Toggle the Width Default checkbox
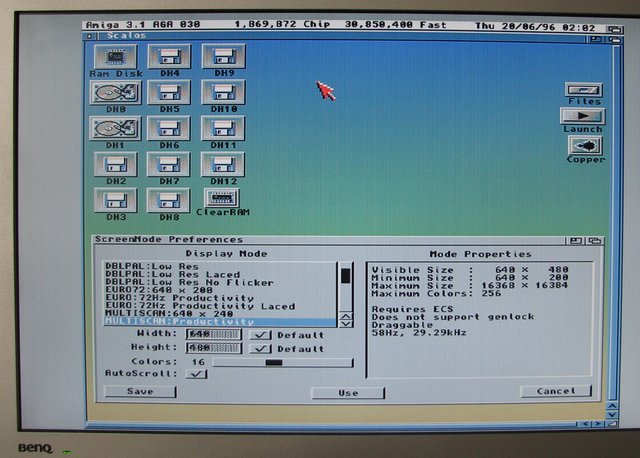 260,334
